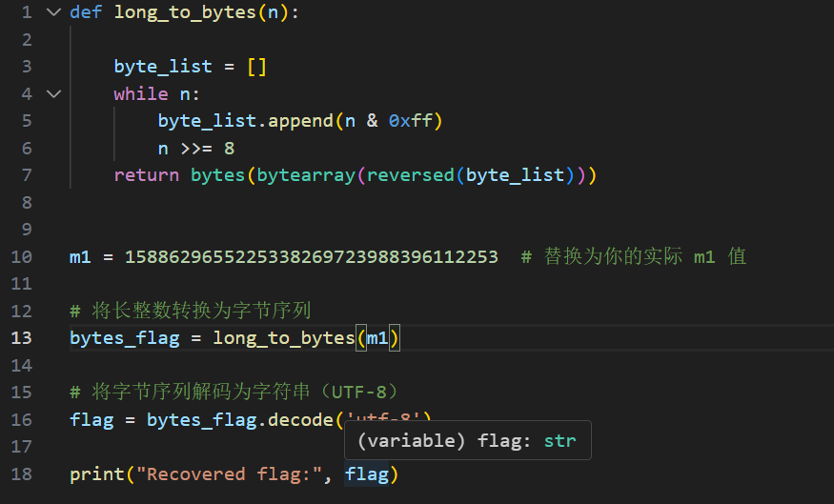Click the return keyword on line 7
Screen dimensions: 834x504
pyautogui.click(x=146, y=175)
